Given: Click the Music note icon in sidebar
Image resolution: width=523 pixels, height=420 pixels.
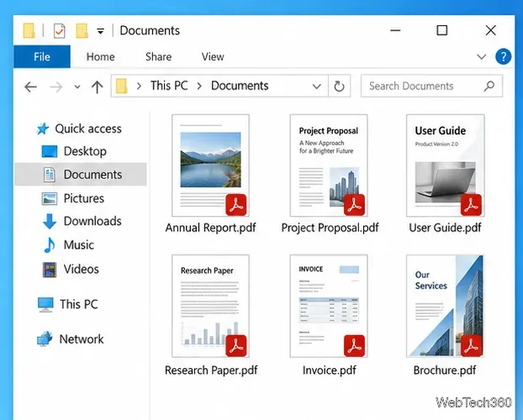Looking at the screenshot, I should point(50,245).
